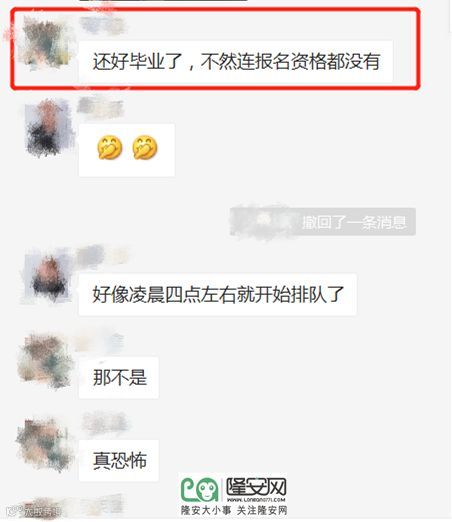Image resolution: width=452 pixels, height=522 pixels.
Task: Click avatar beside the two emoji message
Action: [x=49, y=128]
